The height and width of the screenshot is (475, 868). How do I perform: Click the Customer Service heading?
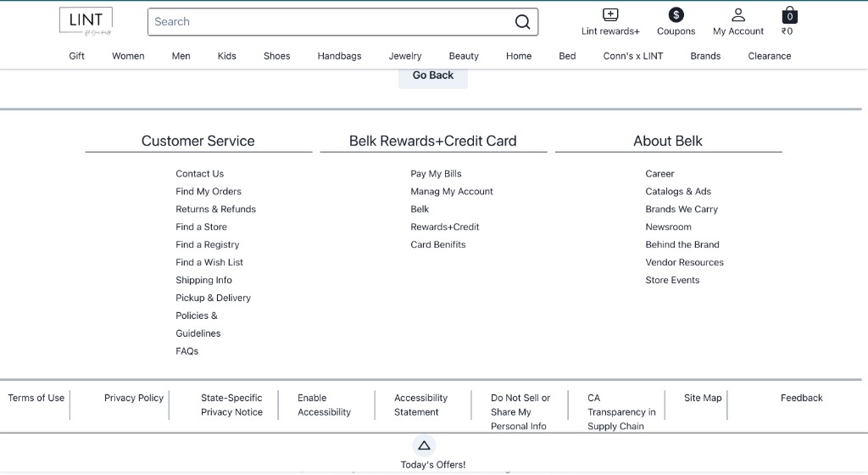[198, 141]
